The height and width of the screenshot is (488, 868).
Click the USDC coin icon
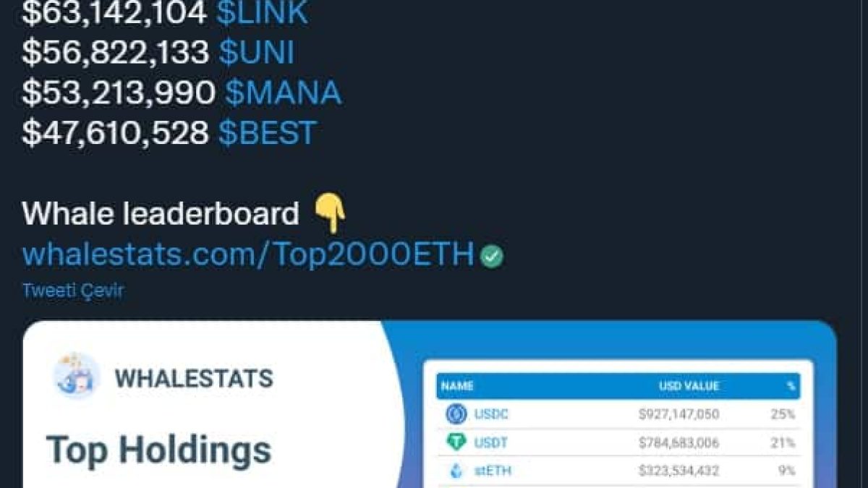(x=456, y=414)
